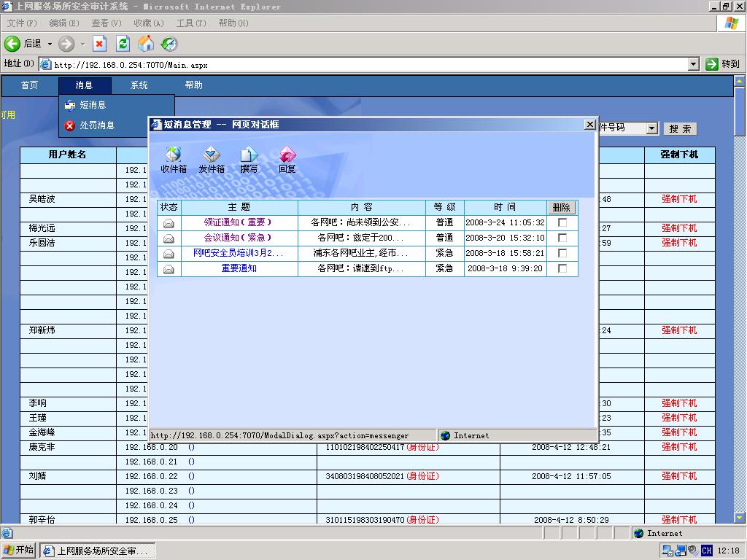Click 强制下机 for user 吴皓波

click(x=679, y=199)
